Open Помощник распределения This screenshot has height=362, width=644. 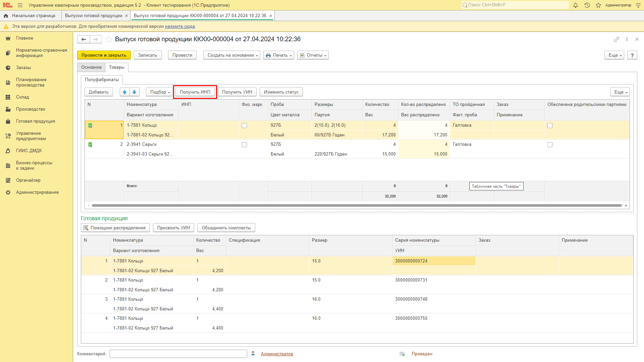[x=115, y=228]
